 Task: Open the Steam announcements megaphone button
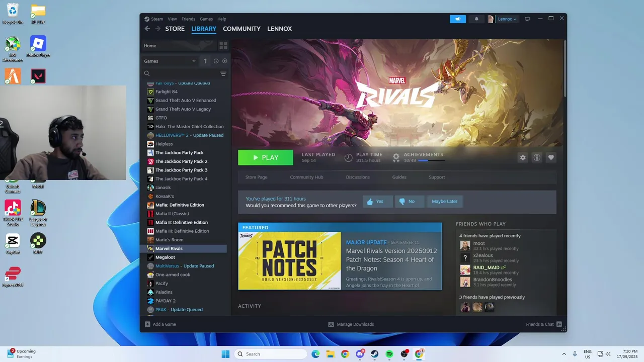[x=458, y=19]
